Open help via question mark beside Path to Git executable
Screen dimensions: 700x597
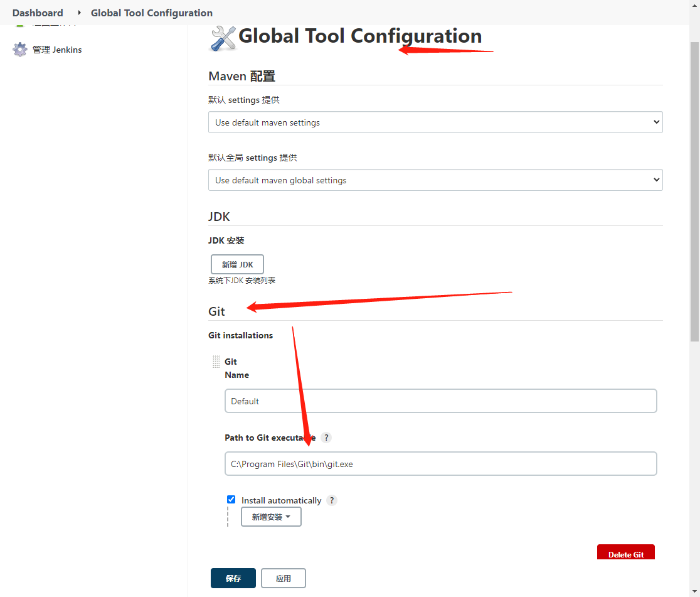coord(326,438)
